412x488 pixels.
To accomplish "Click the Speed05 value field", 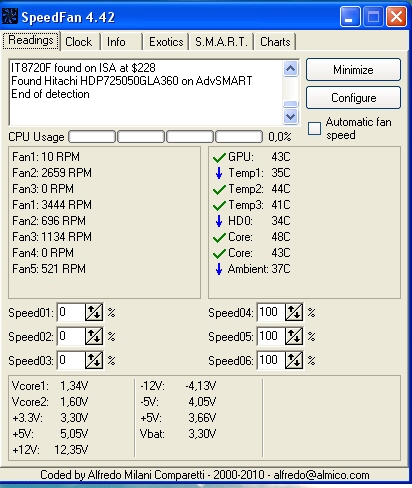I will (271, 336).
